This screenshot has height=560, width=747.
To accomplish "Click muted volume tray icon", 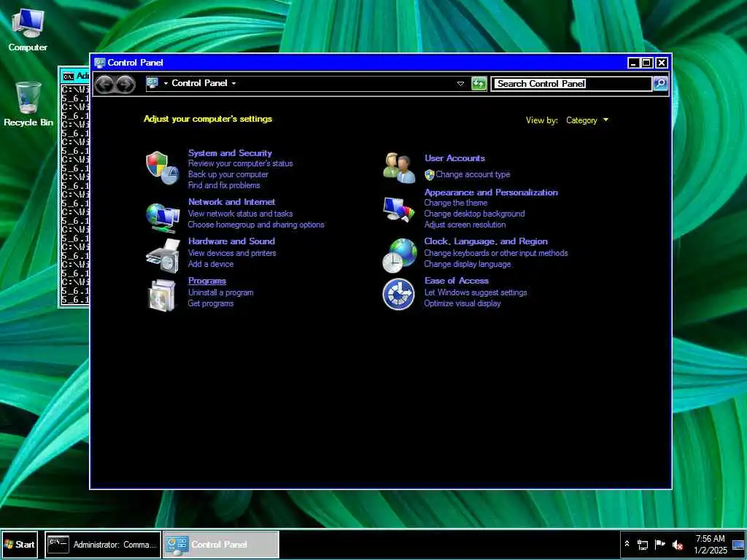I will pyautogui.click(x=678, y=545).
